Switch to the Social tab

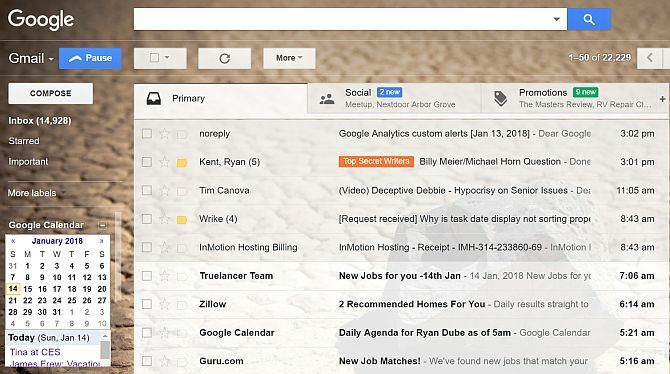point(394,99)
